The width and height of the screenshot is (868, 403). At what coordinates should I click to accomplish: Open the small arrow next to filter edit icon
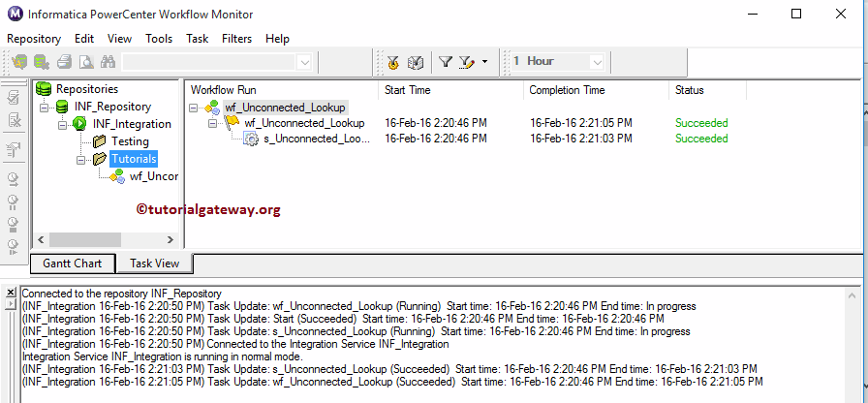[x=485, y=62]
